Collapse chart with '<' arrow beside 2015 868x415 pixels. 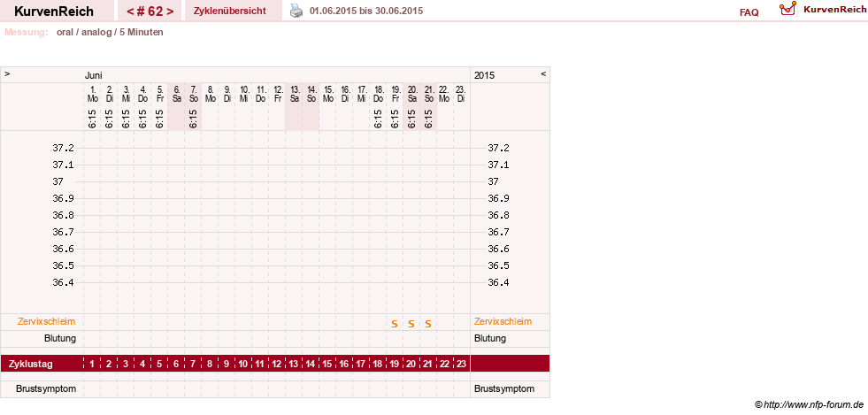coord(543,73)
